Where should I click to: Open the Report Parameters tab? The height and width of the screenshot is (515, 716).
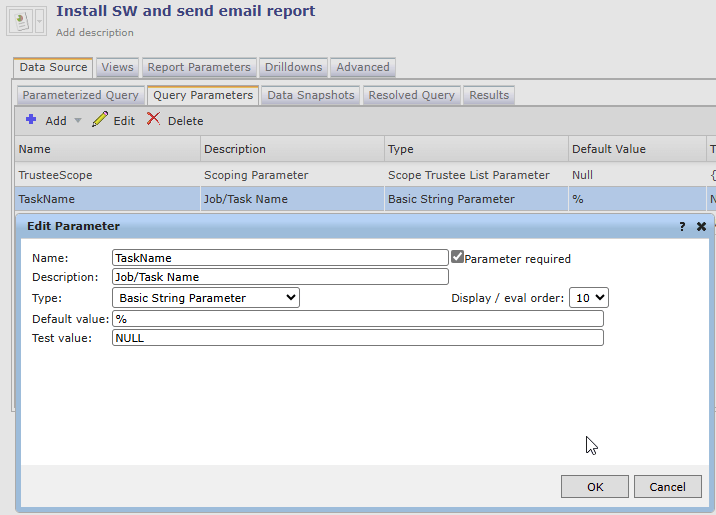click(x=198, y=67)
